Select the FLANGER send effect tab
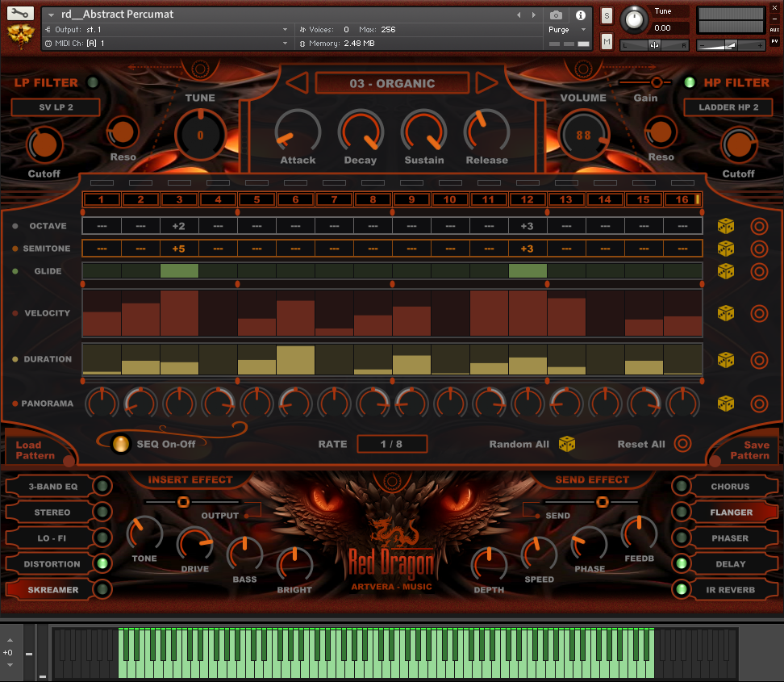 [x=731, y=513]
